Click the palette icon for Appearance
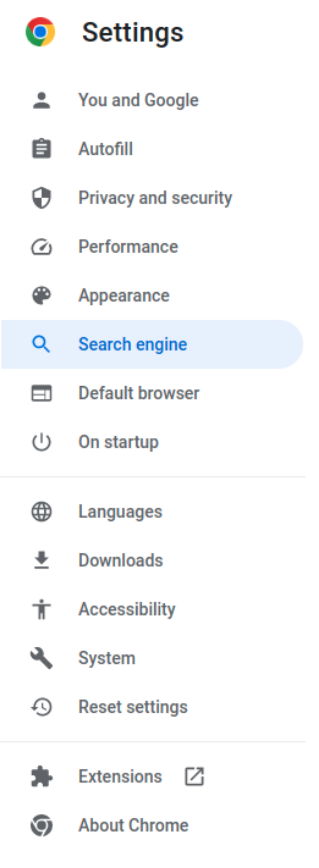The height and width of the screenshot is (868, 319). pos(41,296)
